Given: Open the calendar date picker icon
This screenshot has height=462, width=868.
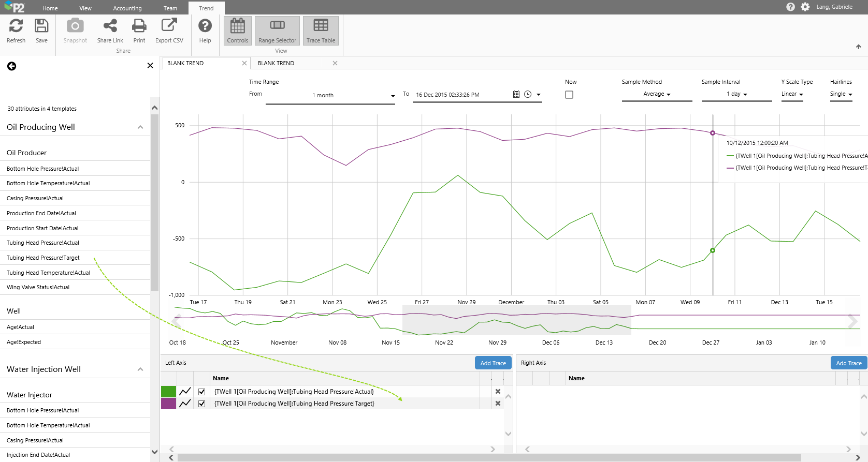Looking at the screenshot, I should click(516, 94).
